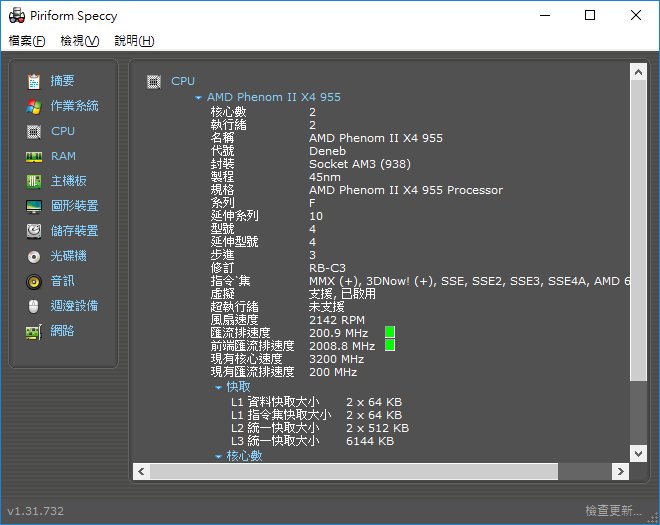660x525 pixels.
Task: Click the 規格 value AMD Phenom II X4 955 Processor
Action: tap(406, 190)
